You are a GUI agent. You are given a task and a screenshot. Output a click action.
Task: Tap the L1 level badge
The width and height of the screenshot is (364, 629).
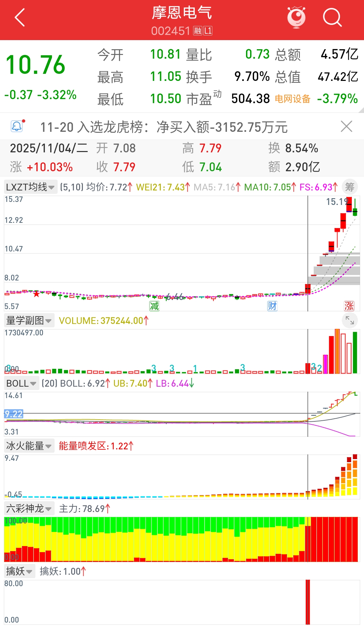(x=208, y=31)
